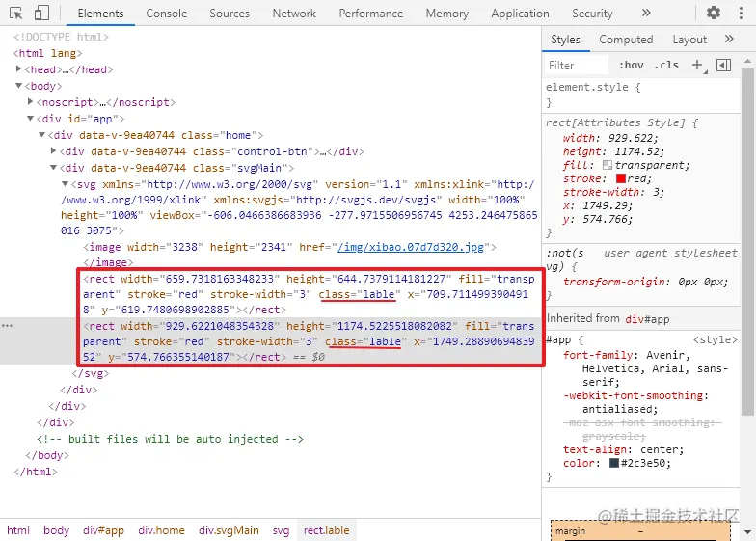Click the Styles pane scroll up arrow
This screenshot has height=541, width=756.
[748, 62]
